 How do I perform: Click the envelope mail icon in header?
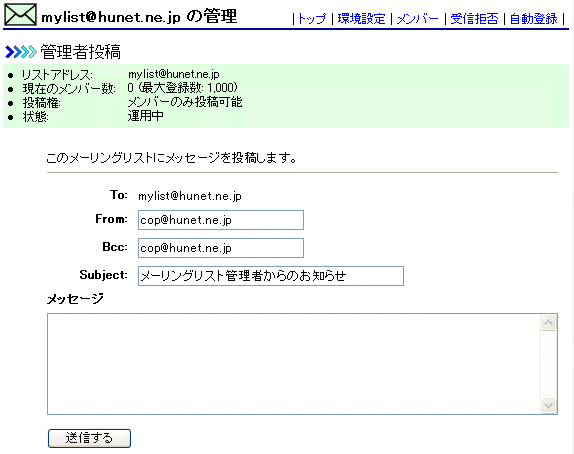coord(20,15)
